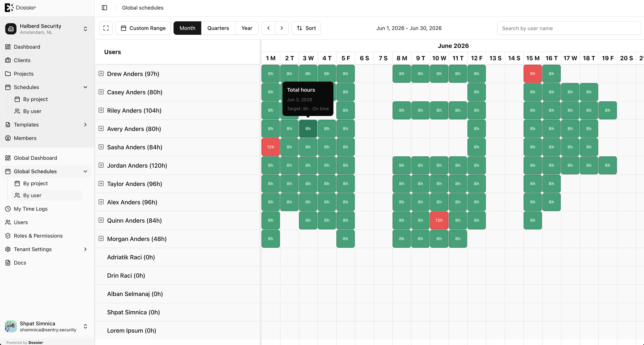Click the fullscreen expand icon
The image size is (644, 345).
106,28
